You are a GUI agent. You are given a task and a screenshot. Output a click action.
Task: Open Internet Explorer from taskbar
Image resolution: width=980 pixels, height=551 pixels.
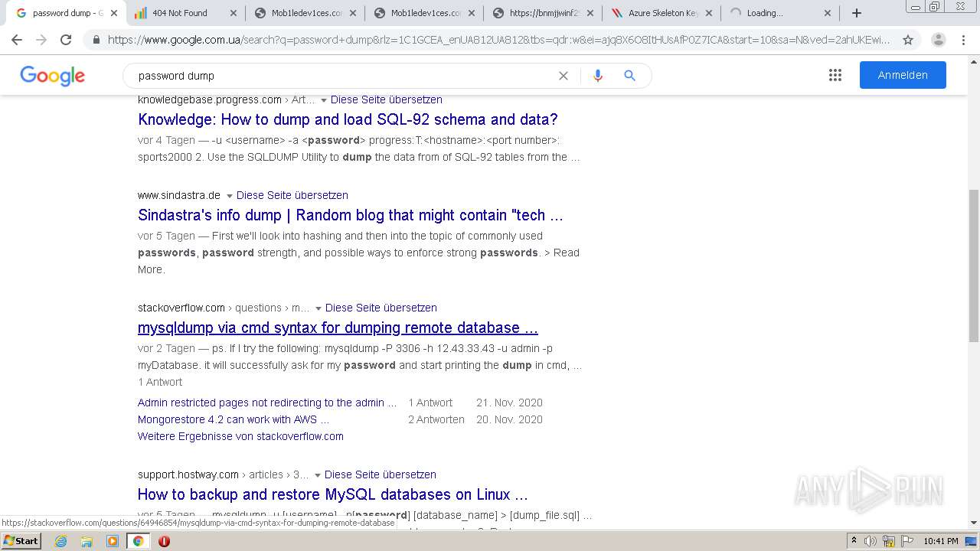click(x=61, y=541)
